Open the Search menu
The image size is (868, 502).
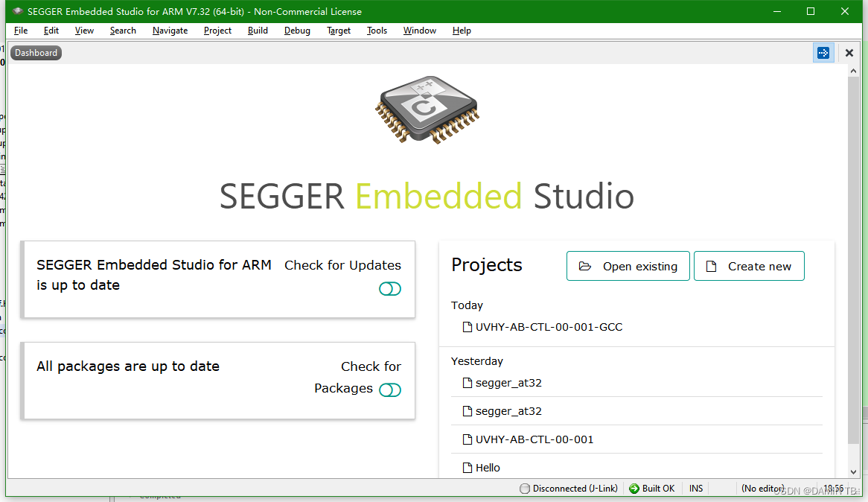(x=123, y=31)
